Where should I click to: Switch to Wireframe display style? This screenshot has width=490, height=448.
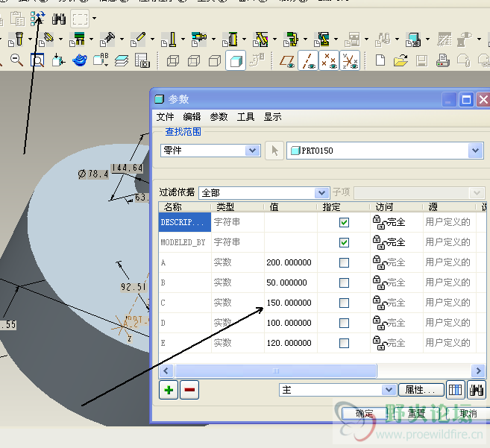pos(173,60)
